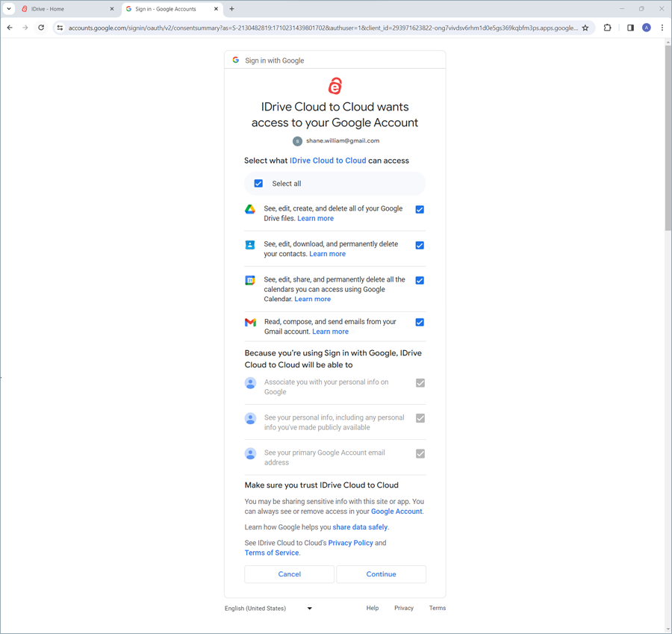Viewport: 672px width, 634px height.
Task: Click the Google Drive icon
Action: point(250,209)
